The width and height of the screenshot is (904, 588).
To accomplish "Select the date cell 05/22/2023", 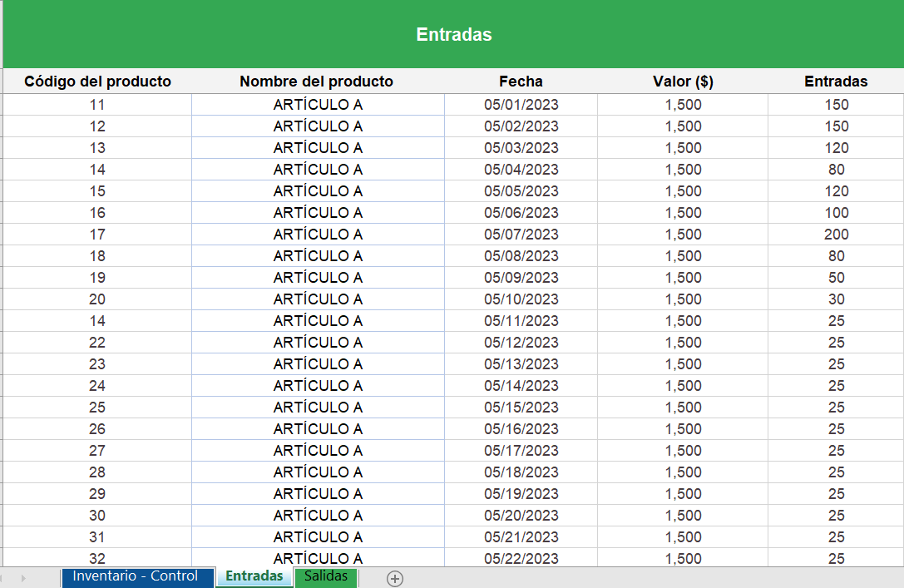I will click(x=521, y=558).
